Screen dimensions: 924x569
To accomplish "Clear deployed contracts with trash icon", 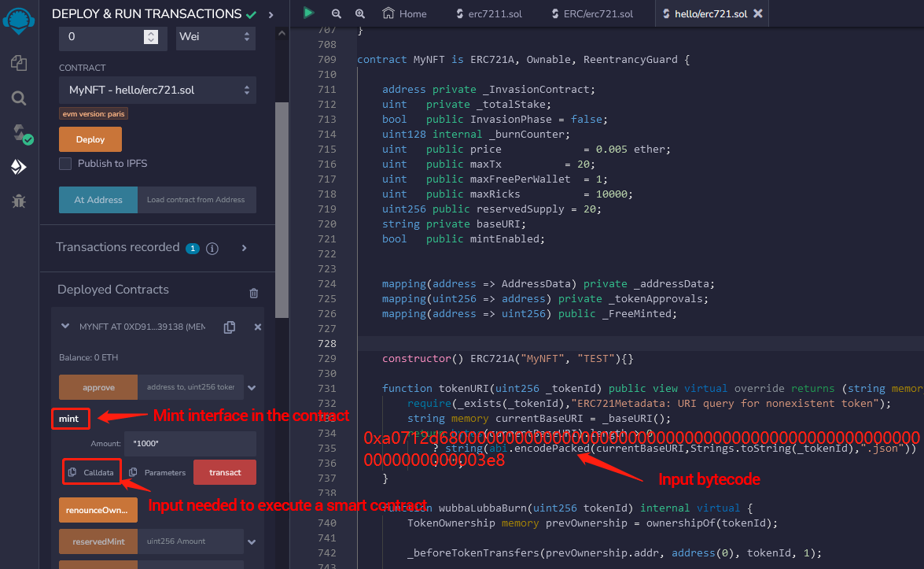I will [253, 293].
